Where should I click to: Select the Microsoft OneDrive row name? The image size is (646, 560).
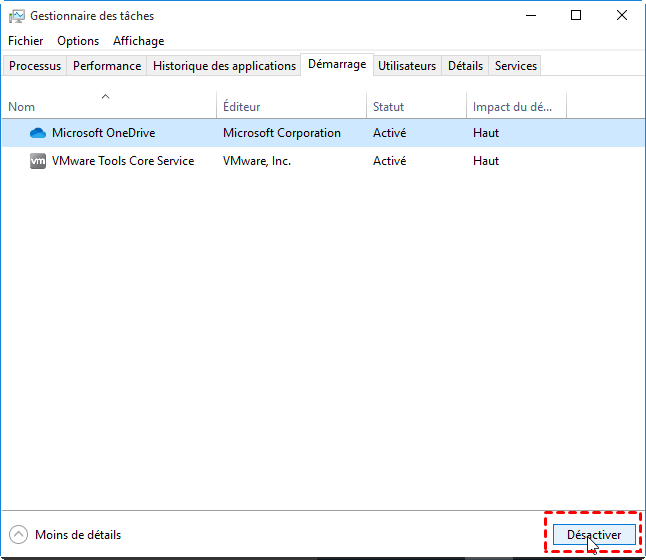pyautogui.click(x=103, y=133)
